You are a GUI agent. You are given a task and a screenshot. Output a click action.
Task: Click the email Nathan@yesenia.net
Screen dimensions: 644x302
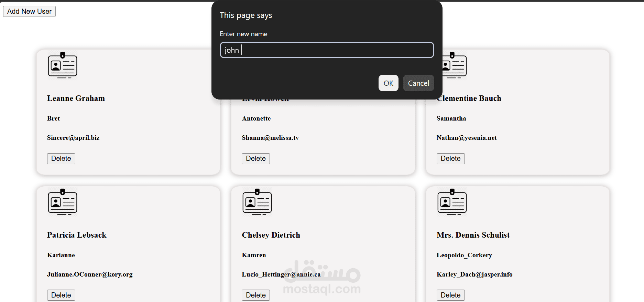coord(467,138)
